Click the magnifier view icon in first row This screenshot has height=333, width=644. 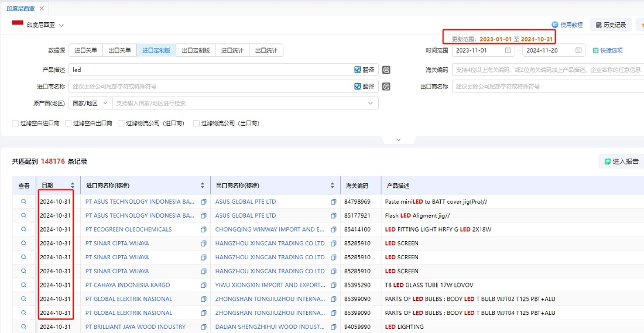click(x=24, y=201)
